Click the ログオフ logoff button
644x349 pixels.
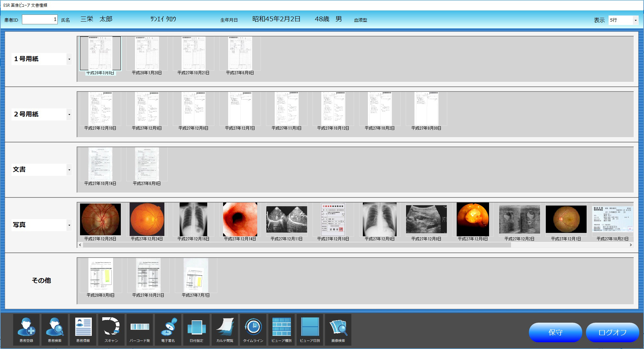tap(612, 332)
